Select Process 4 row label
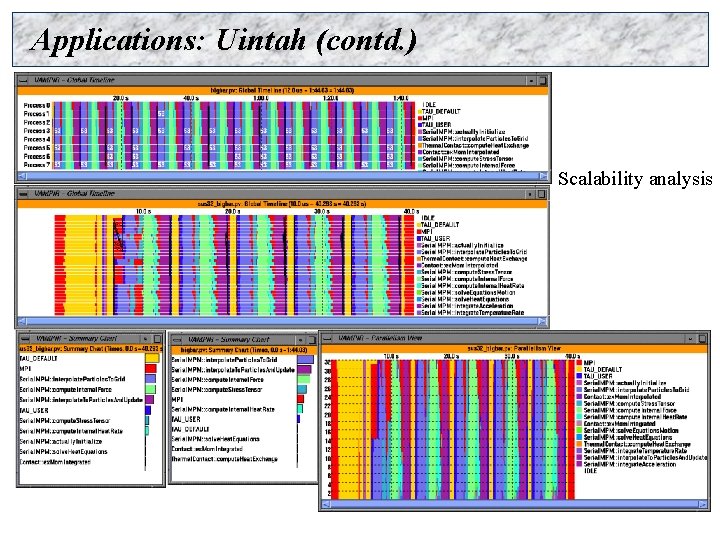 37,139
